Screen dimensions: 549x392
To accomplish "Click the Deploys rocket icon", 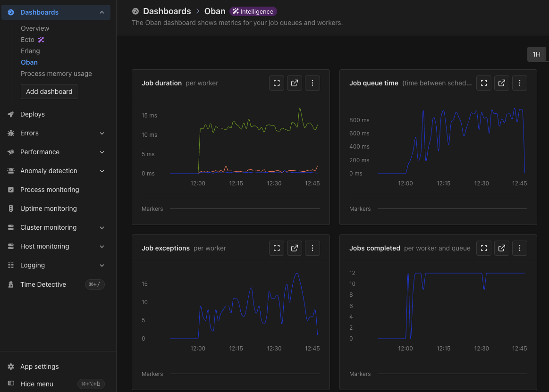I will 11,115.
